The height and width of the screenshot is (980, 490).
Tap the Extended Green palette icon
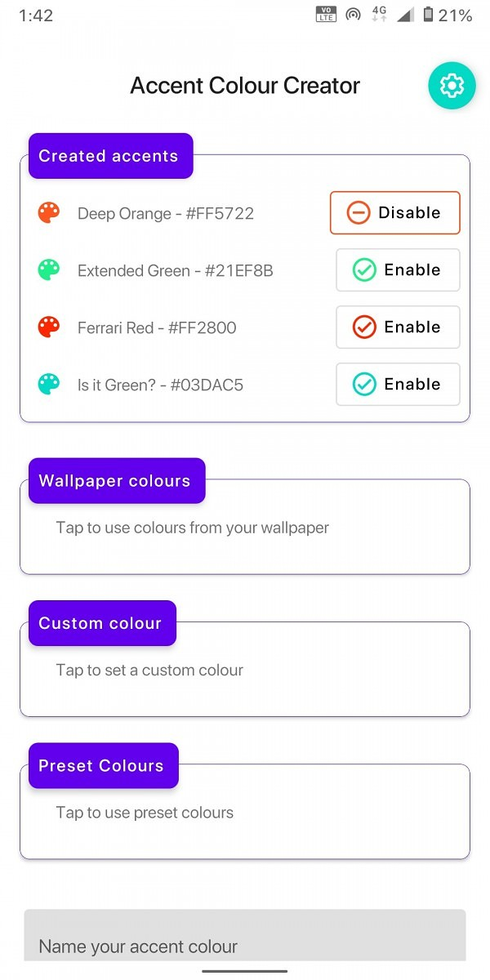pos(49,270)
